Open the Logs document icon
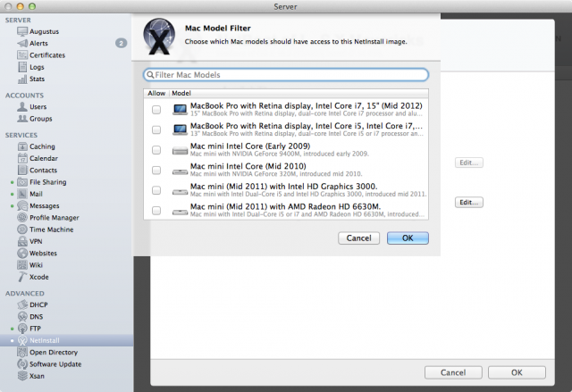Viewport: 572px width, 392px height. [x=22, y=67]
